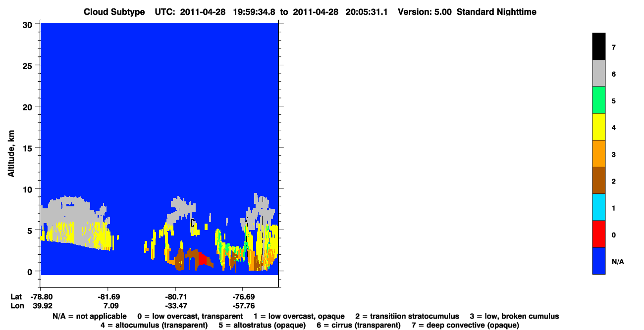Viewport: 644px width, 330px height.
Task: Click the altitude tick label 30
Action: tap(29, 24)
